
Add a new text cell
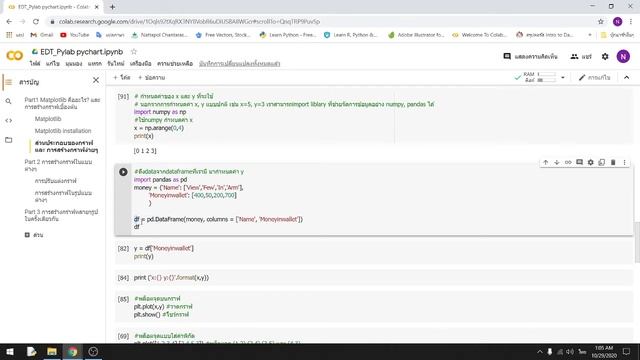(151, 78)
